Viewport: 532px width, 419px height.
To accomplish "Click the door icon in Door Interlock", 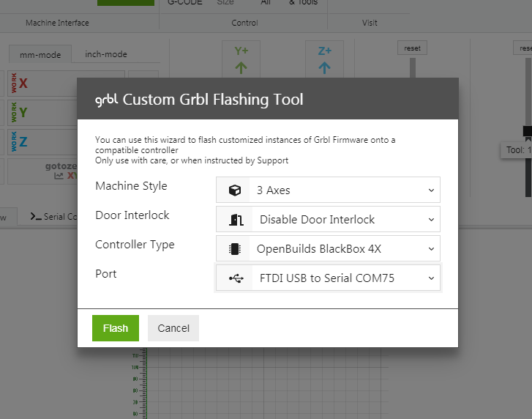I will coord(236,220).
